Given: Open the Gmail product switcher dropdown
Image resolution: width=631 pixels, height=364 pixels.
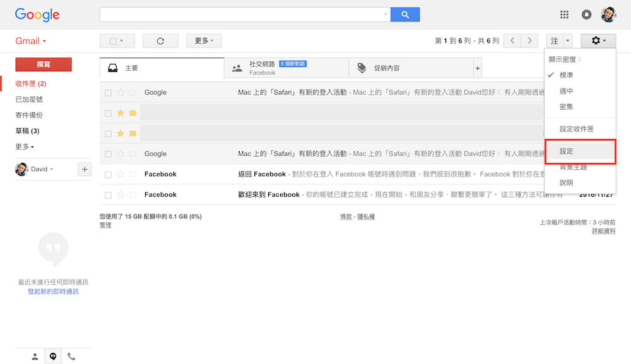Looking at the screenshot, I should [x=30, y=41].
